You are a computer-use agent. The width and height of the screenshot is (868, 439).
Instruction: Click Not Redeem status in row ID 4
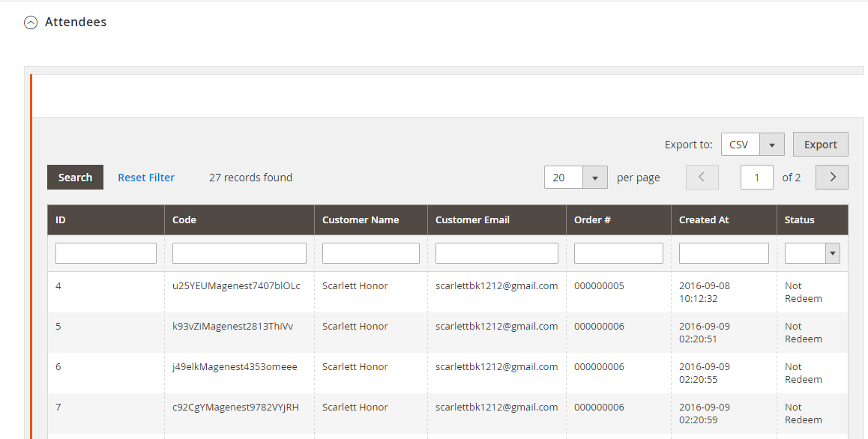[804, 291]
